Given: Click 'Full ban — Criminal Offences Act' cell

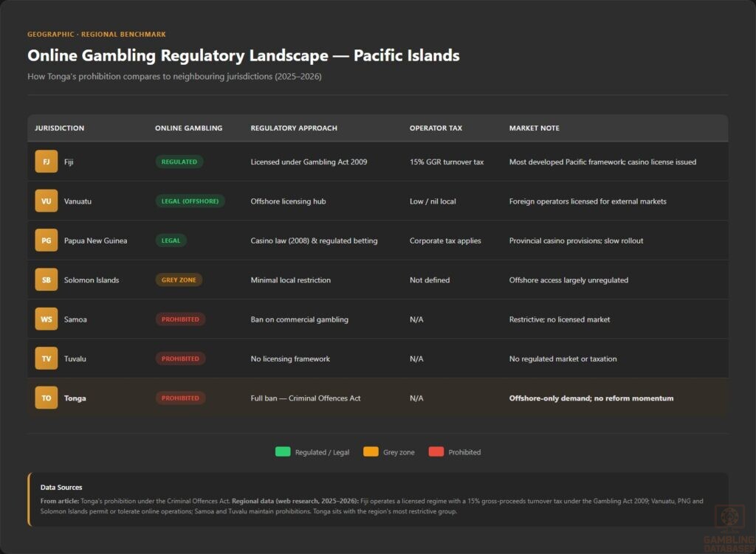Looking at the screenshot, I should click(x=306, y=398).
